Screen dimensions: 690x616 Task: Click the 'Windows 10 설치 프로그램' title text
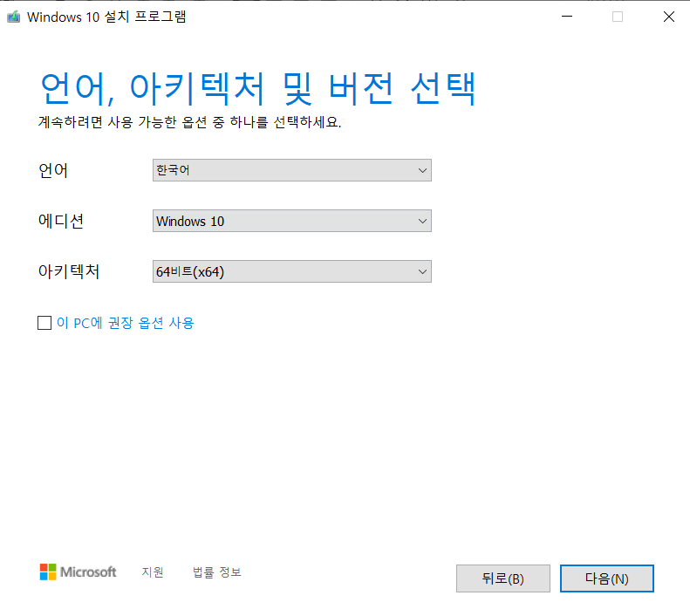[106, 17]
